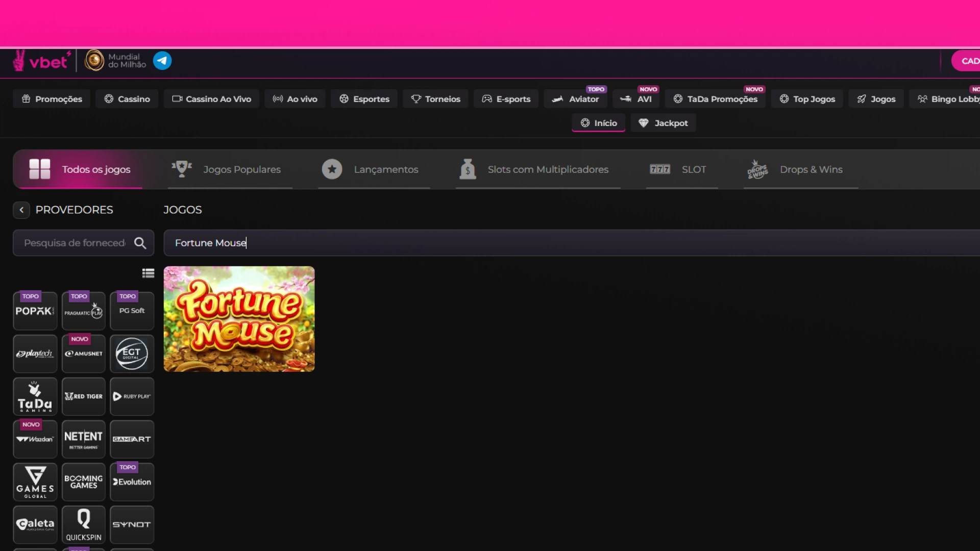
Task: Go to the Início sub-tab
Action: click(x=599, y=123)
